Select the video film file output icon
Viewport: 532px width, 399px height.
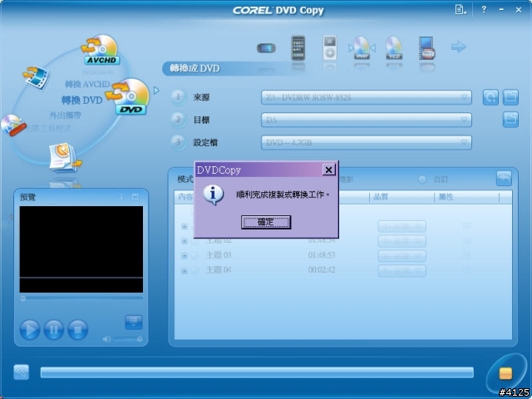[426, 48]
